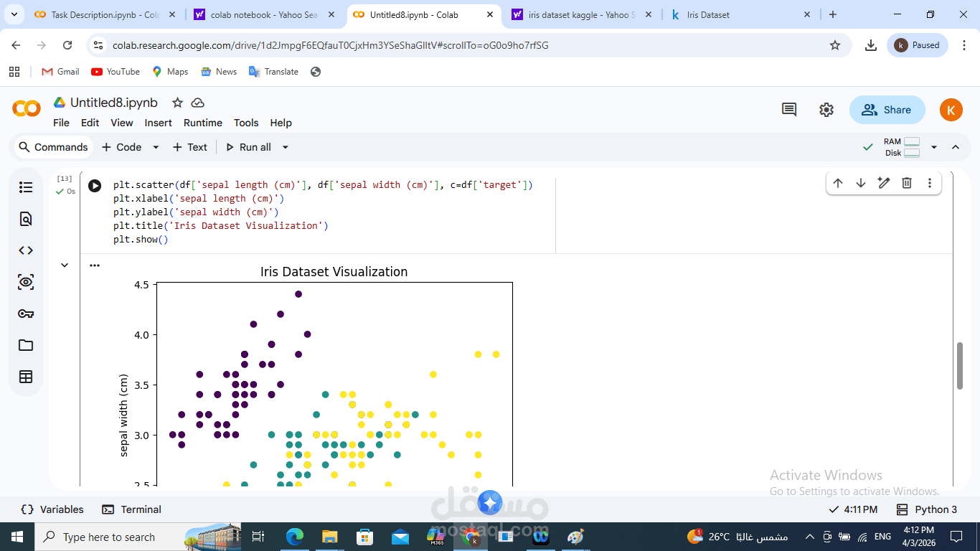Open the Edit menu

[x=90, y=123]
